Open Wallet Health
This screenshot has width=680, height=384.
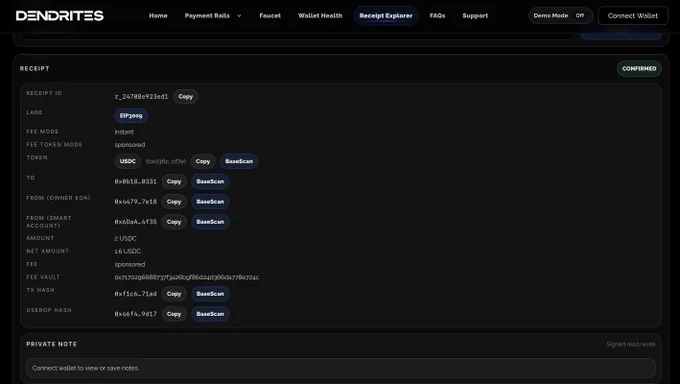click(320, 16)
